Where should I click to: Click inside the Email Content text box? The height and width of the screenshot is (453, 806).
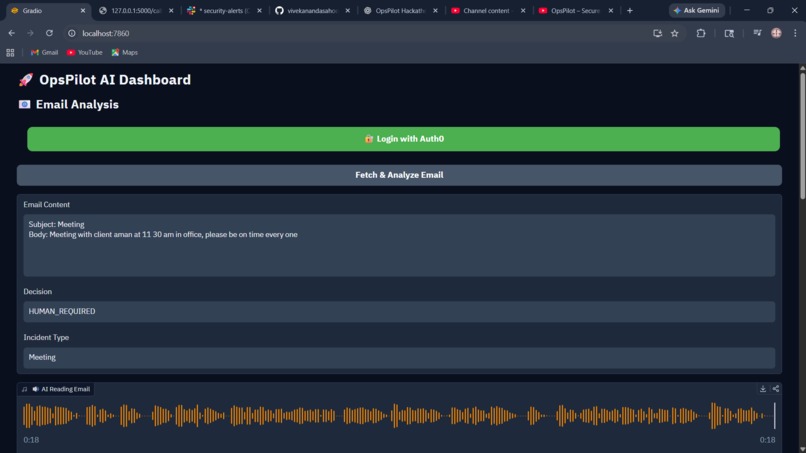pos(399,245)
